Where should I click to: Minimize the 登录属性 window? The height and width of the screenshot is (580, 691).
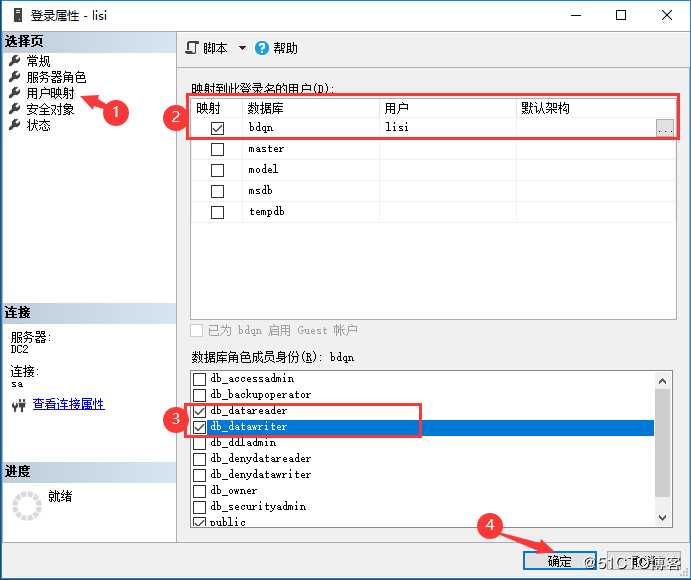pyautogui.click(x=576, y=15)
